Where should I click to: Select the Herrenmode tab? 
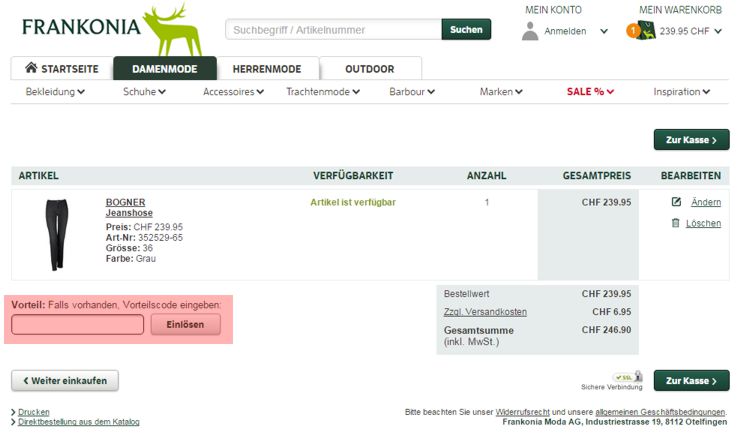[267, 68]
